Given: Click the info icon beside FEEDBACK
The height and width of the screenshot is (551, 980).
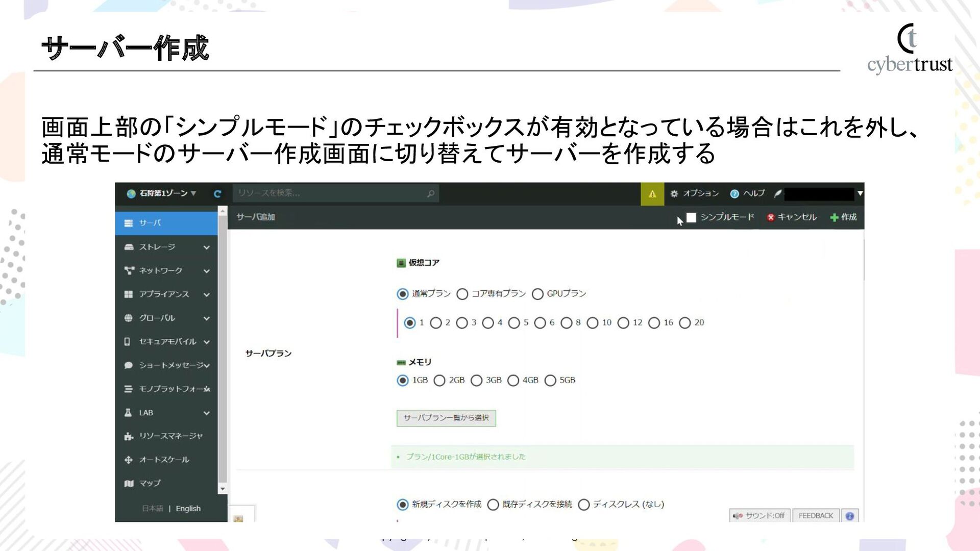Looking at the screenshot, I should pos(850,516).
